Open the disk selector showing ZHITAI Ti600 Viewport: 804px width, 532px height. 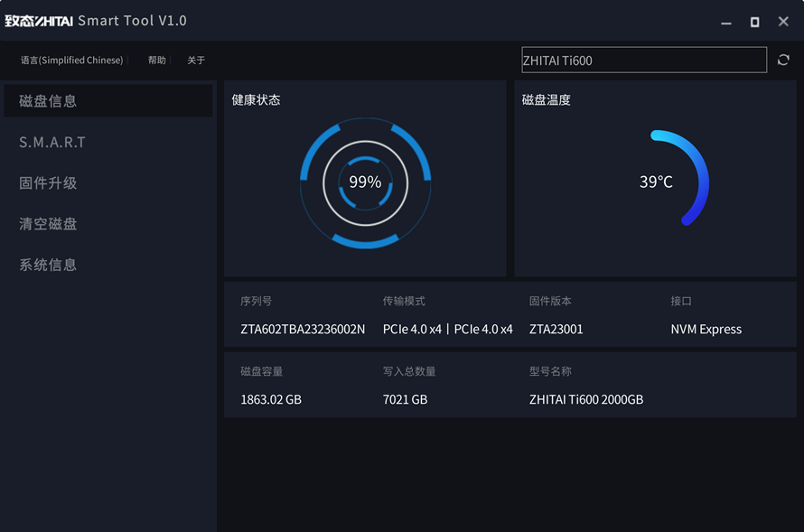644,60
